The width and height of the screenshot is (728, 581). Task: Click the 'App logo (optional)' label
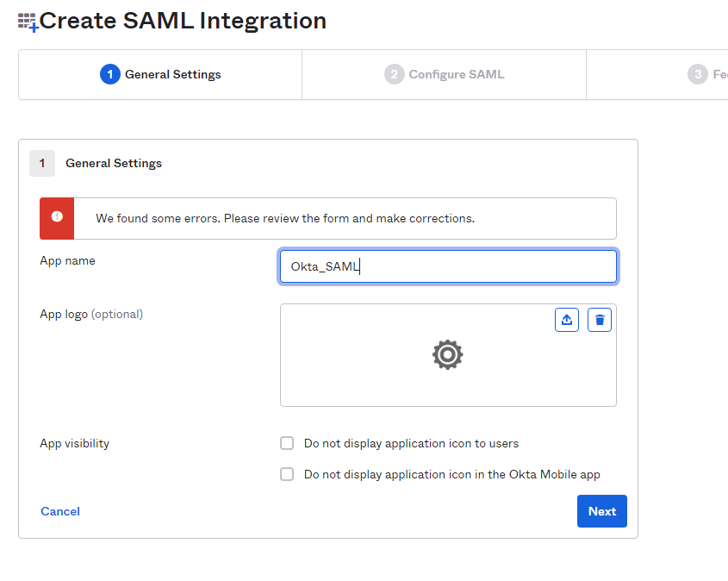pyautogui.click(x=91, y=315)
